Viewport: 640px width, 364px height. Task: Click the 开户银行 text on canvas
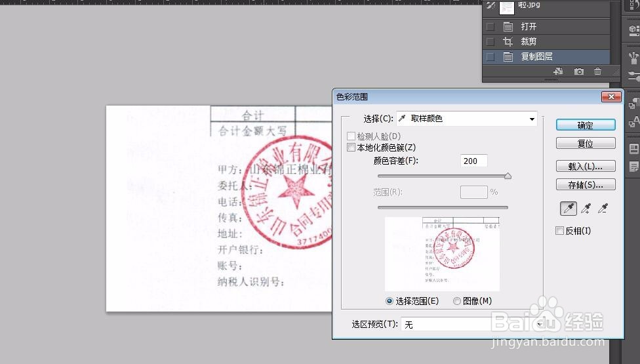[x=240, y=249]
